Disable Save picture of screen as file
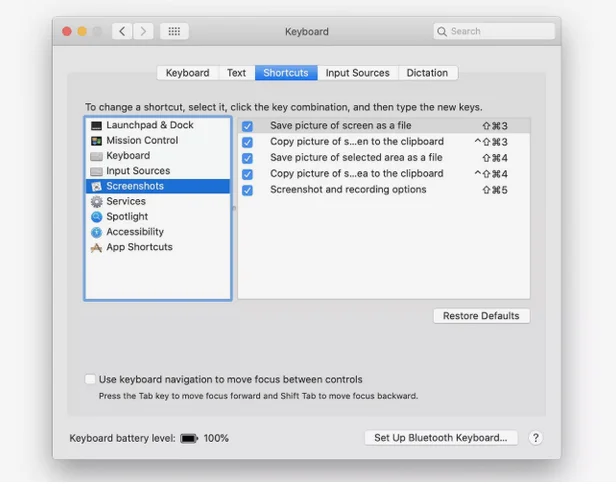The height and width of the screenshot is (484, 616). pos(247,127)
